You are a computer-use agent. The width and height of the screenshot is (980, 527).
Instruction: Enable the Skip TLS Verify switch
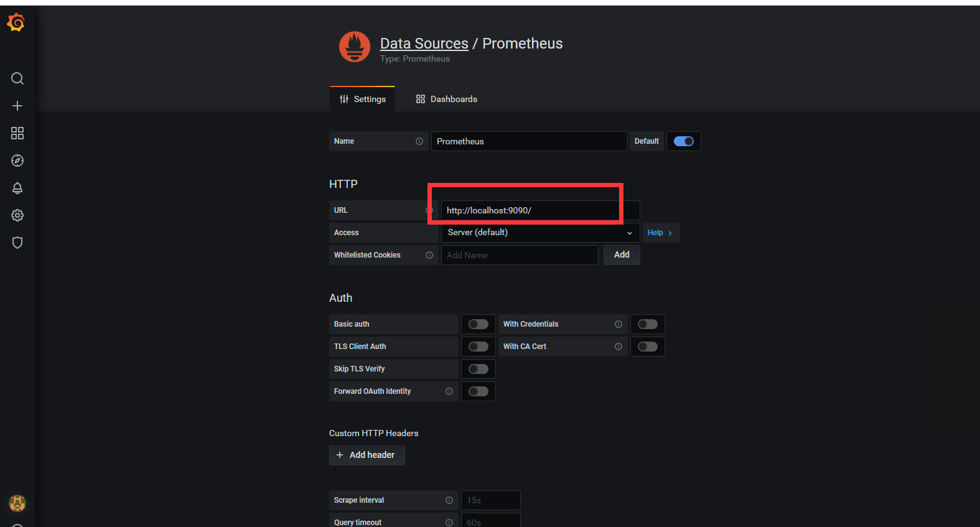point(478,369)
